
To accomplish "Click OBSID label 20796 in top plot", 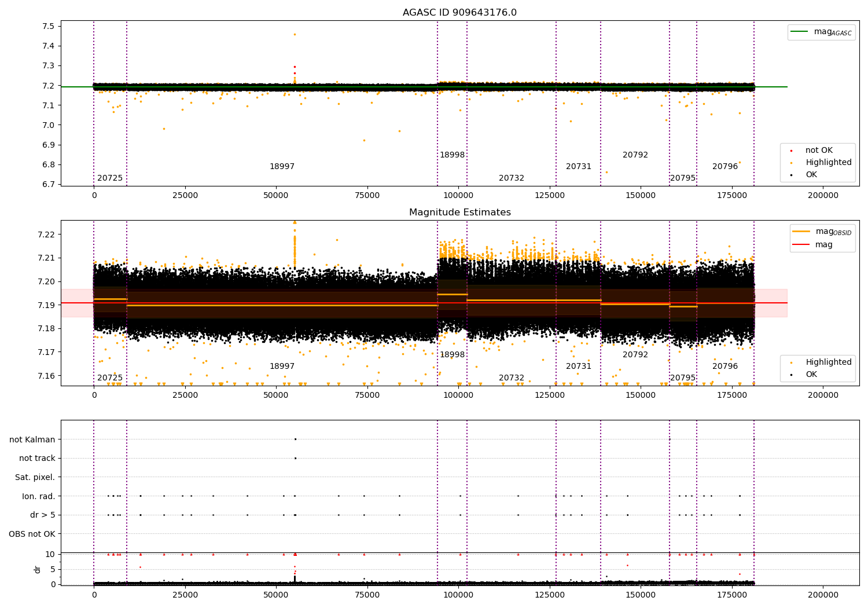I will (x=725, y=167).
